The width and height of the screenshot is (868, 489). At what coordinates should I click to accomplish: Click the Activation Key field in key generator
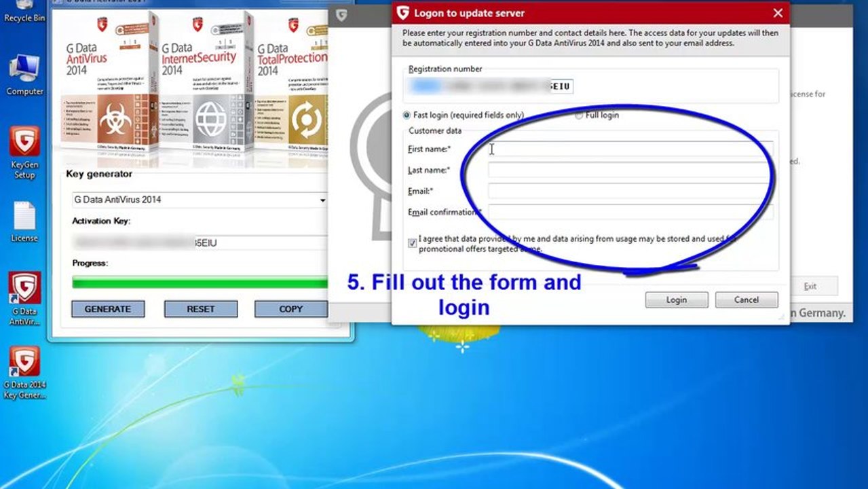[200, 242]
